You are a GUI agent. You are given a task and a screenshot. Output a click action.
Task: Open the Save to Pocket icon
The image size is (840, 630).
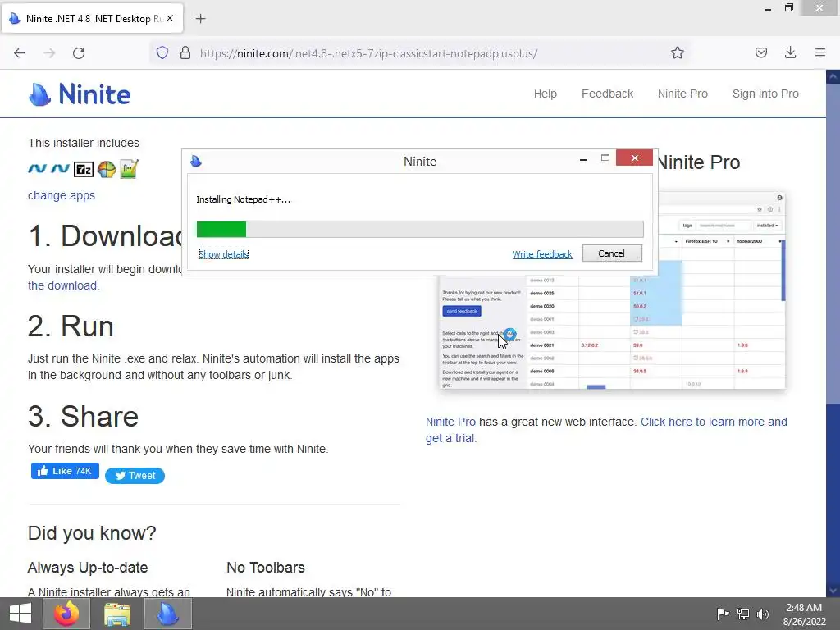coord(760,52)
